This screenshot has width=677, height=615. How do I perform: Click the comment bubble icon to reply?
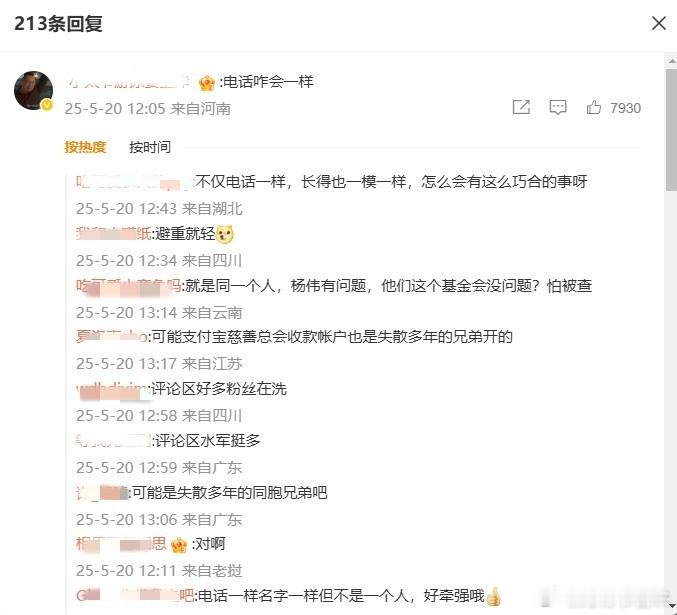(x=557, y=107)
